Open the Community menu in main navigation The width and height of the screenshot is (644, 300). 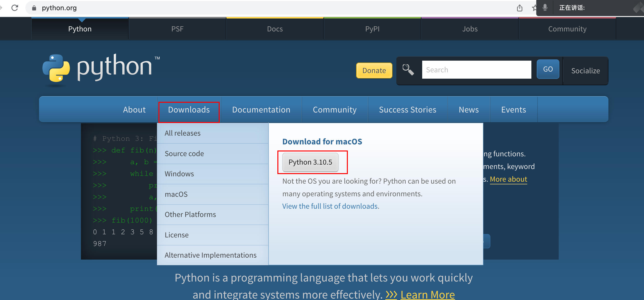click(x=334, y=110)
